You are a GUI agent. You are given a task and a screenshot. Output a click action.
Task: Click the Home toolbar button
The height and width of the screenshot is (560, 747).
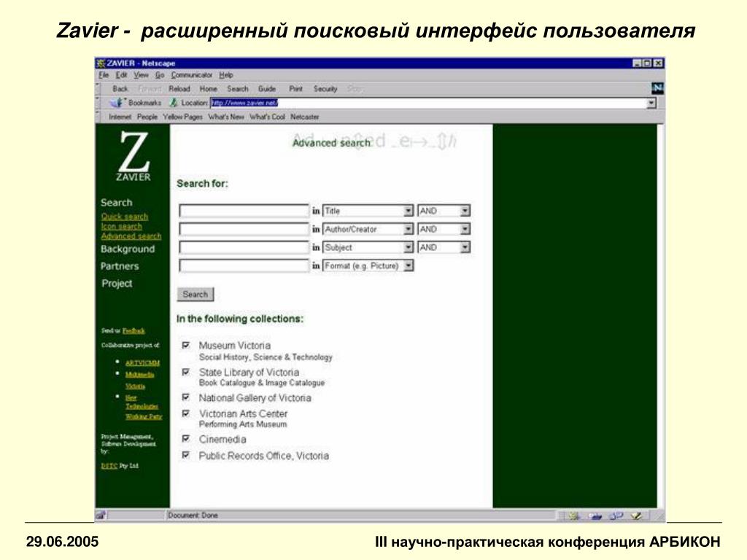(x=208, y=88)
